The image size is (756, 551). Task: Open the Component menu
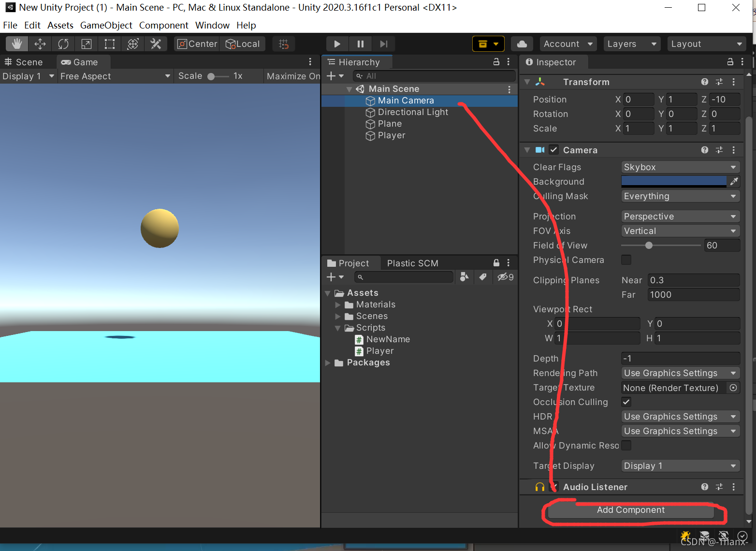(x=164, y=25)
